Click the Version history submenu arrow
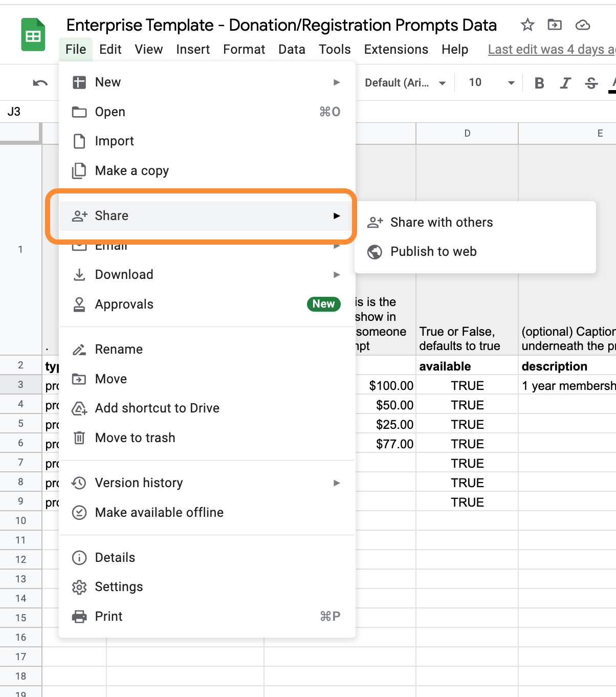 337,483
